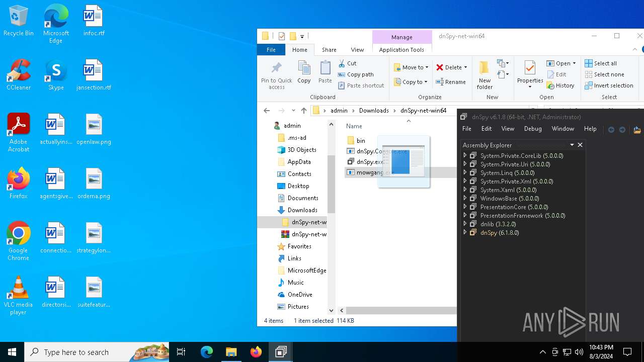Screen dimensions: 644x362
Task: Expand System.Linq assembly node
Action: click(x=465, y=173)
